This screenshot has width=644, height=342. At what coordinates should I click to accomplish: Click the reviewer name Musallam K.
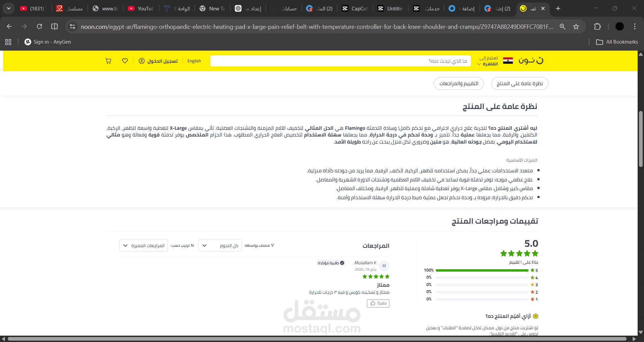tap(365, 263)
